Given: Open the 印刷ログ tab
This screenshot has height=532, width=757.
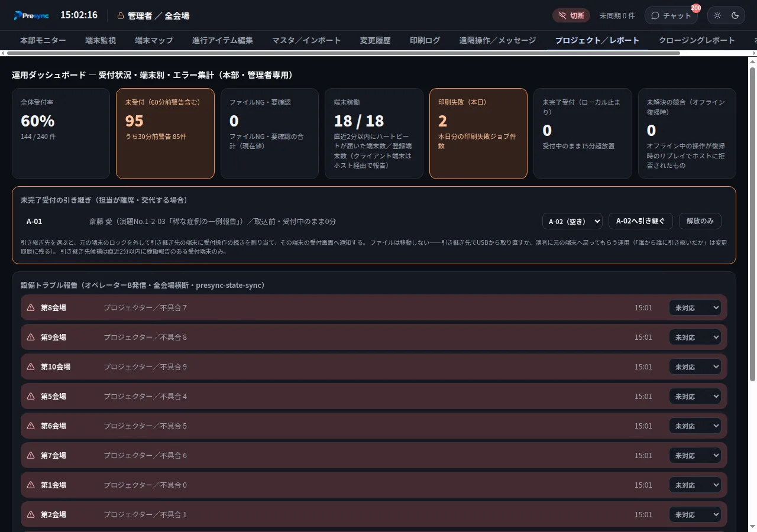Looking at the screenshot, I should coord(425,40).
